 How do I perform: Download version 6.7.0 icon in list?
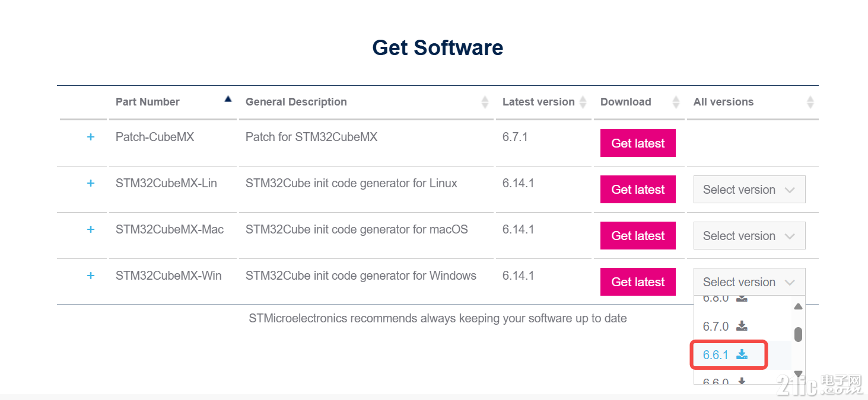tap(742, 326)
